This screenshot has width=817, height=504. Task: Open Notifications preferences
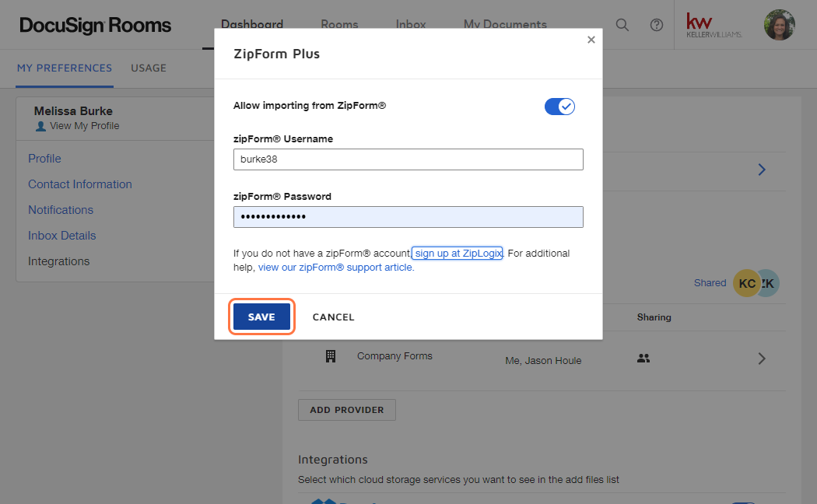(61, 210)
